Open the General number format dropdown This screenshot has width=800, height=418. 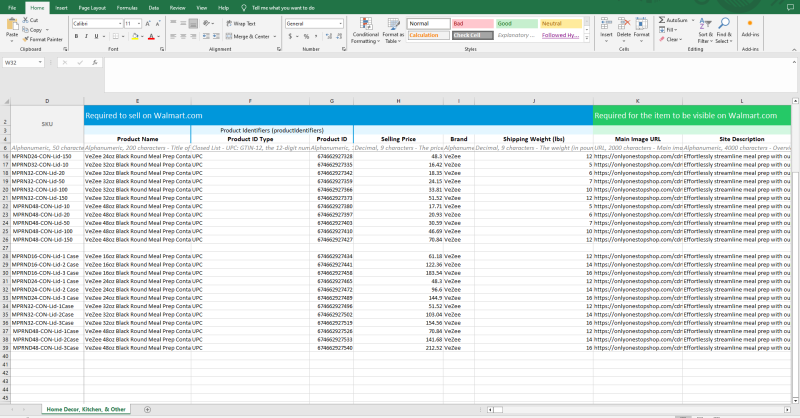[340, 23]
